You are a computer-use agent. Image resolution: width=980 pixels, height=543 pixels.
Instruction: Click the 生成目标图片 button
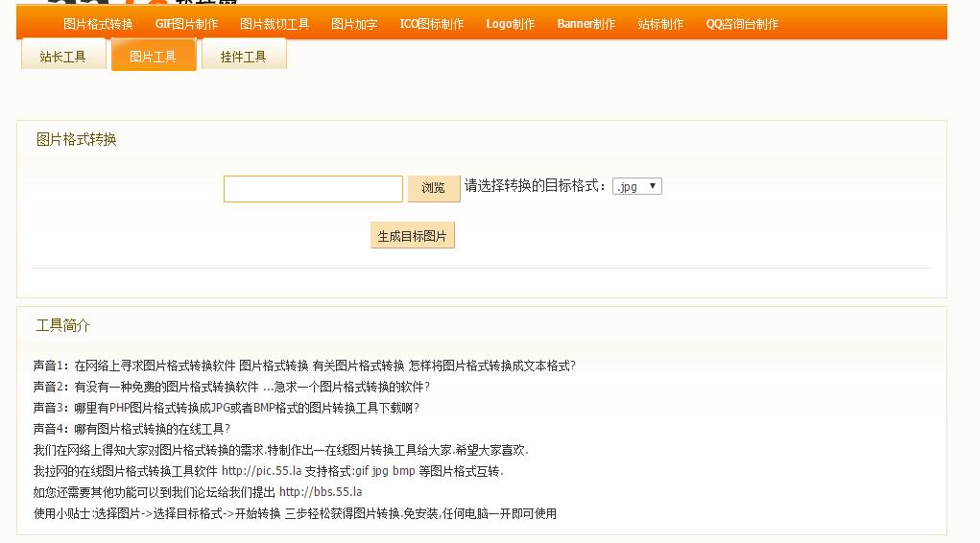tap(413, 236)
